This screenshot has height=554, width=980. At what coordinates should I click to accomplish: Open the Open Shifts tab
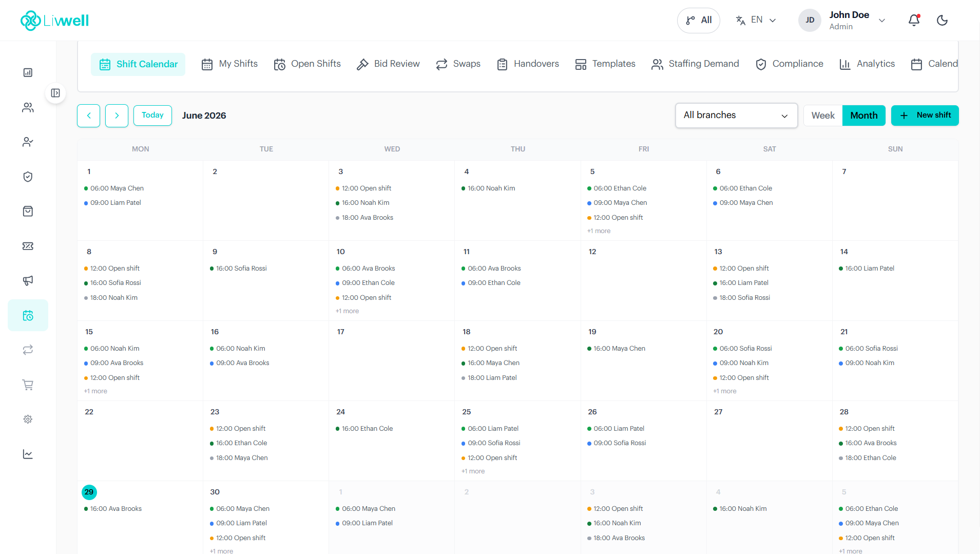tap(307, 64)
